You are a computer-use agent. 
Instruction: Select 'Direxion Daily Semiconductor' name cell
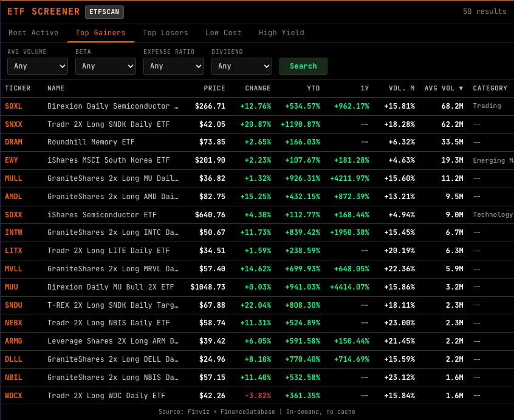(113, 106)
